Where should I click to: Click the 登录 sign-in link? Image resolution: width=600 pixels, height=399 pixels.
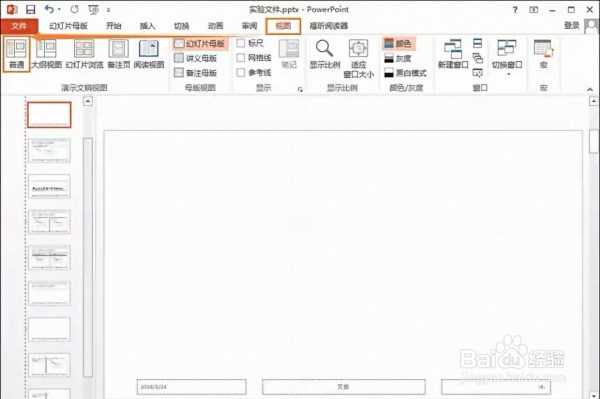571,26
